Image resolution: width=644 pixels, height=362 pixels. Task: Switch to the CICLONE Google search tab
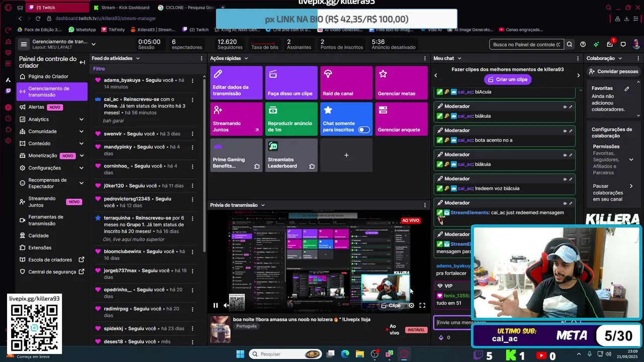tap(186, 8)
